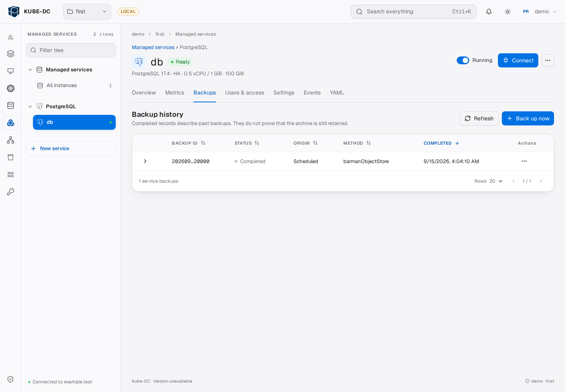Click the shield check icon at rail bottom
Image resolution: width=565 pixels, height=392 pixels.
11,379
